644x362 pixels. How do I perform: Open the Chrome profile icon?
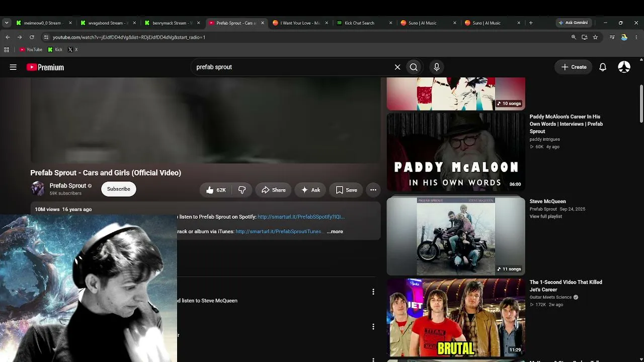pos(624,37)
